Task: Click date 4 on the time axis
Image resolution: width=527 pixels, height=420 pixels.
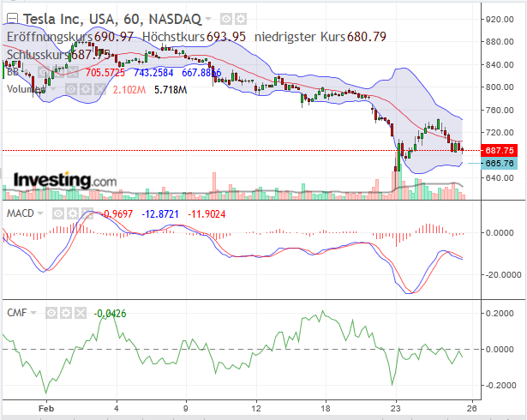Action: pyautogui.click(x=117, y=409)
